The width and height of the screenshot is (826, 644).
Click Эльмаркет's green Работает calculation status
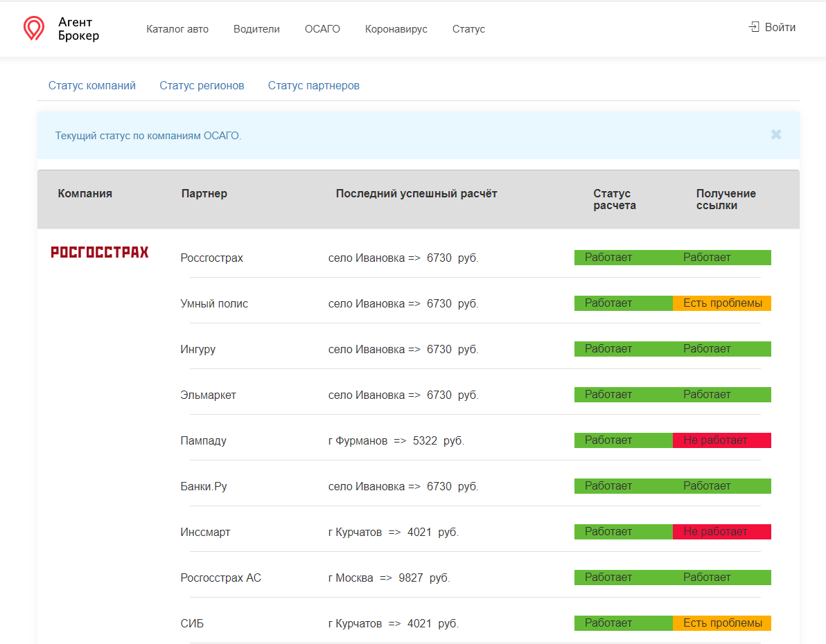coord(624,395)
